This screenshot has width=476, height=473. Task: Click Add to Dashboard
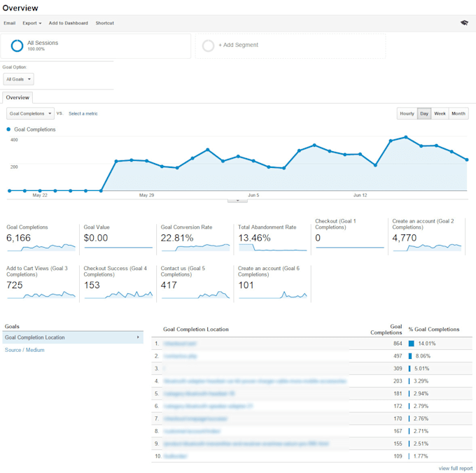pos(69,23)
